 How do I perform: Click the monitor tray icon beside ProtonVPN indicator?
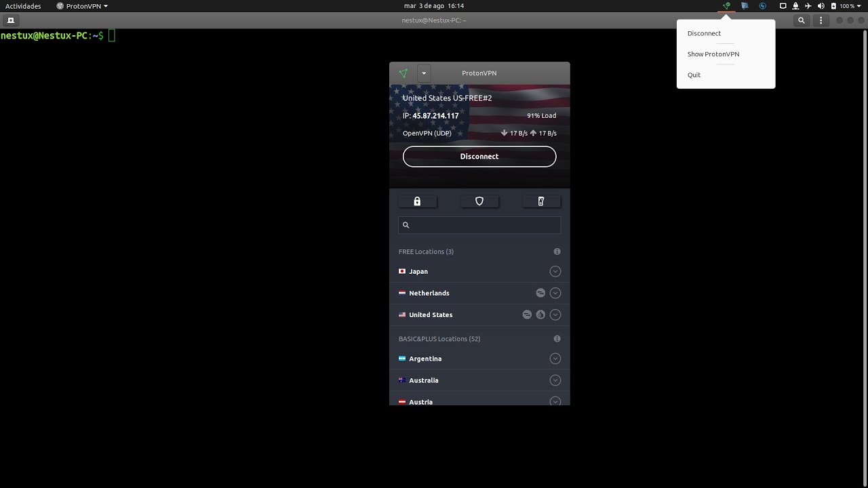click(745, 6)
